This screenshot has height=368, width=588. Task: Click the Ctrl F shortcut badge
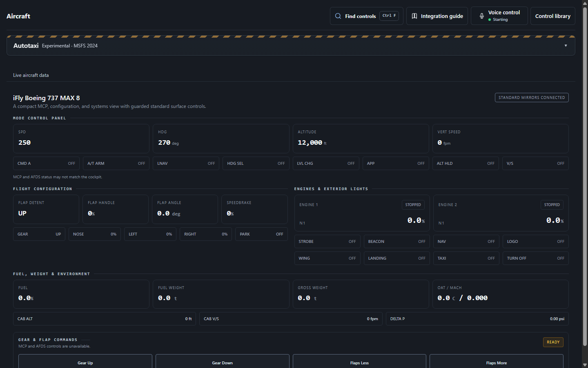[389, 16]
